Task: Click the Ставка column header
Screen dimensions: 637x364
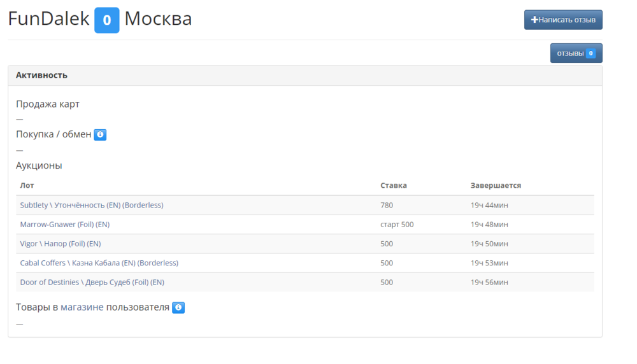Action: 393,186
